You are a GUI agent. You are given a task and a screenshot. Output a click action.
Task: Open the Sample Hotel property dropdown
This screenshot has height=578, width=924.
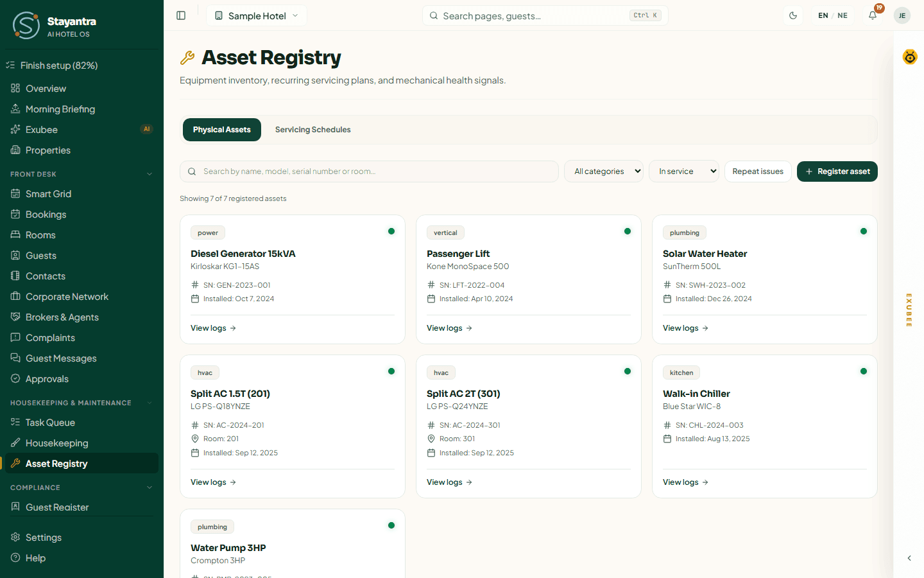coord(257,15)
